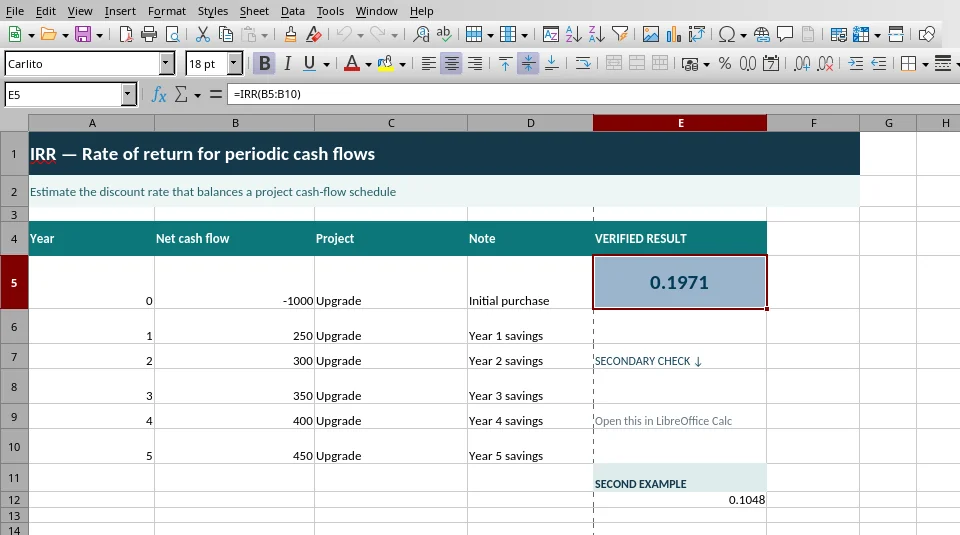Save the document with the Save icon
Screen dimensions: 960x535
83,34
